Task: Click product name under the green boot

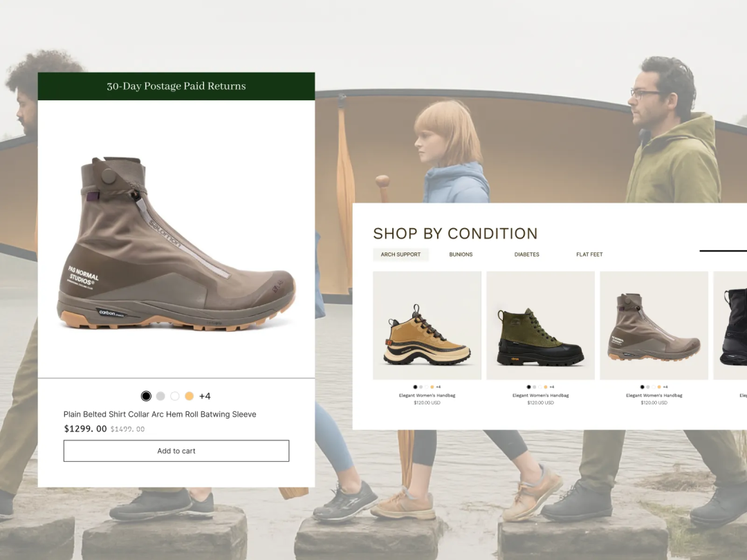Action: 540,395
